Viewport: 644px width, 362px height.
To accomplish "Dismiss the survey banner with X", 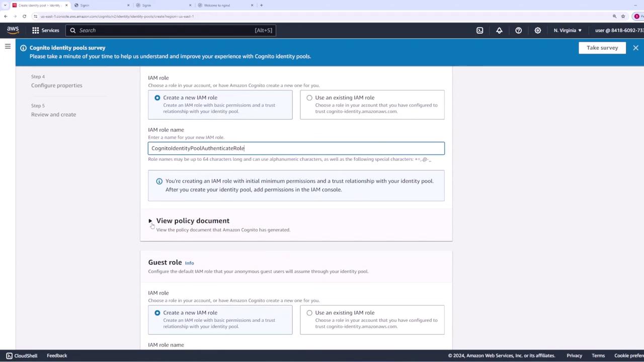I will click(635, 48).
